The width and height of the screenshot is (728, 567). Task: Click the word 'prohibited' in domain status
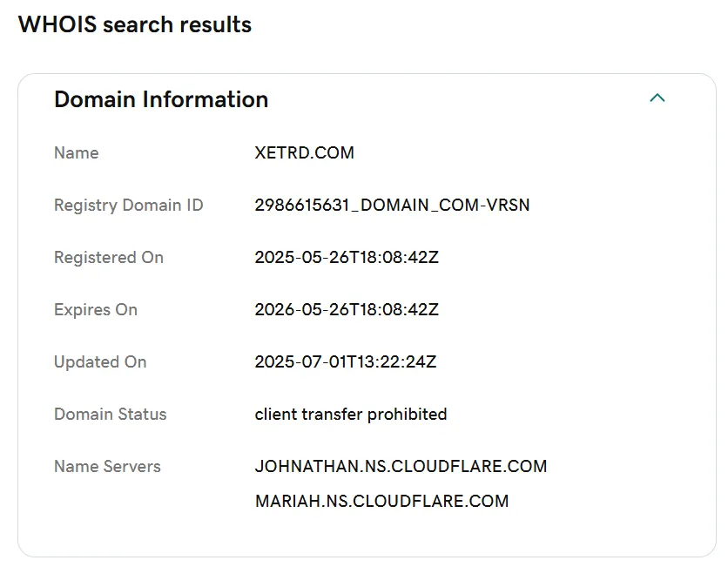[x=407, y=415]
